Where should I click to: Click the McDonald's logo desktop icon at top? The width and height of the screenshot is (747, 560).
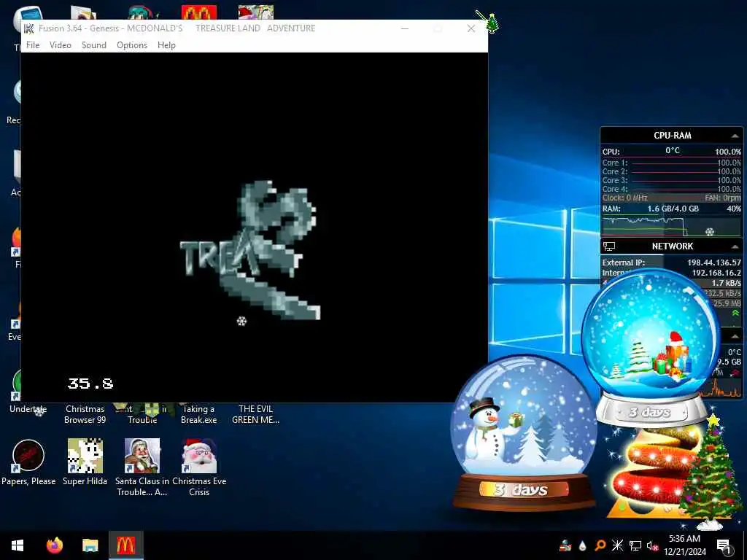(198, 12)
